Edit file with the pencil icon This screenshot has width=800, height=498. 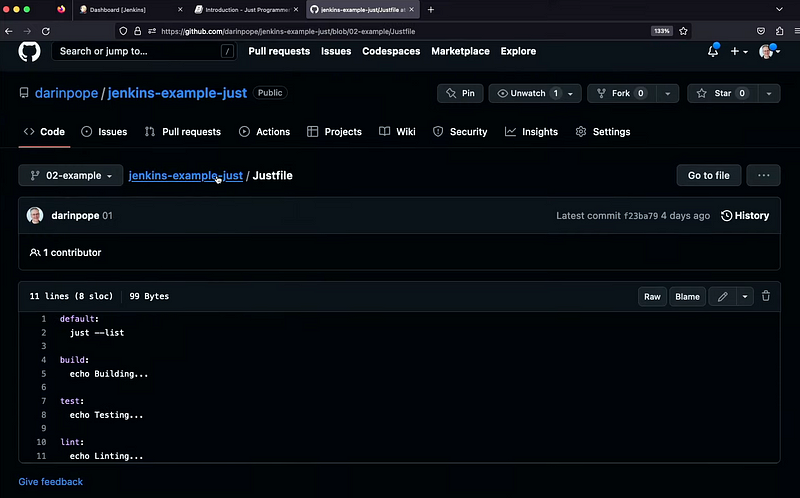[x=722, y=296]
